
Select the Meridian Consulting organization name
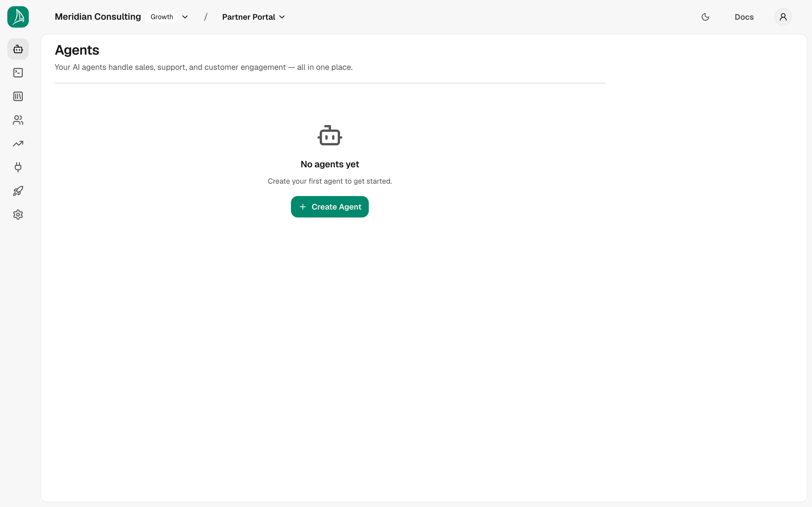[98, 17]
